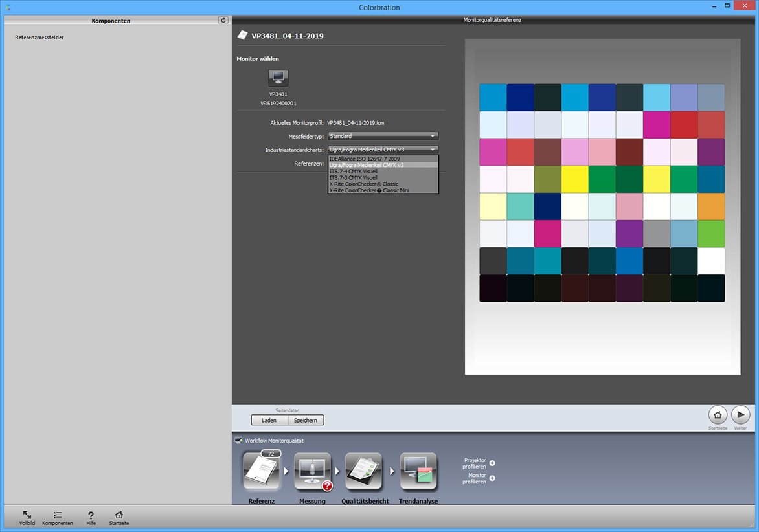This screenshot has width=759, height=532.
Task: Choose IT8.7-4 CMYK Visuell option
Action: 354,172
